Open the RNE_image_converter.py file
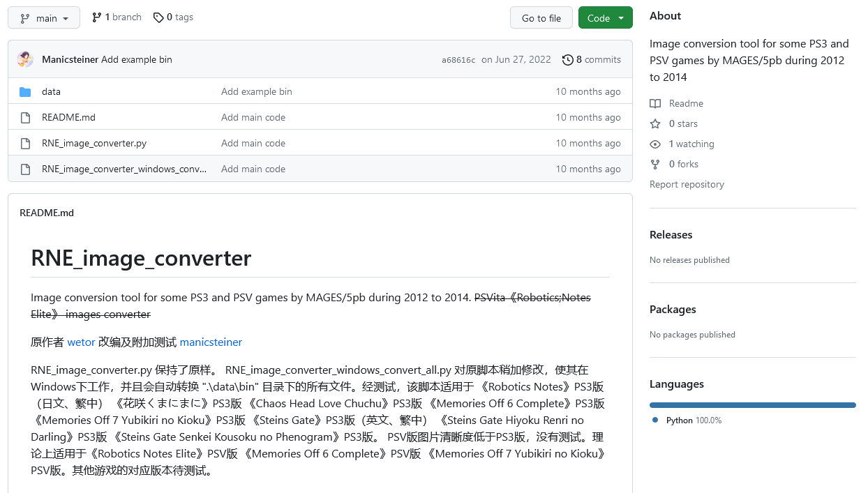The width and height of the screenshot is (868, 493). click(x=94, y=143)
